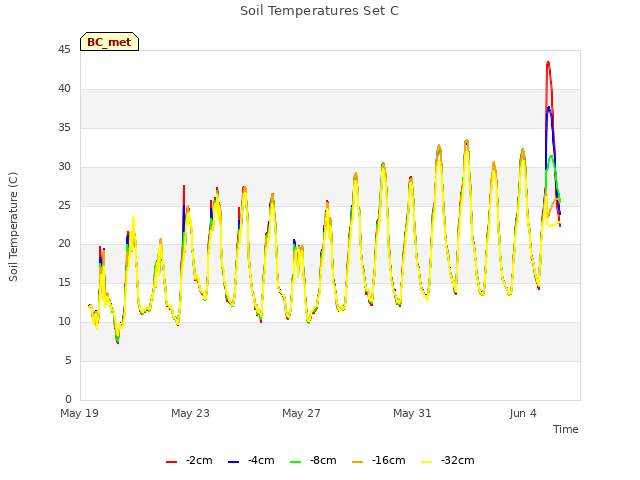640x480 pixels.
Task: Click the 15 y-axis tick label
Action: click(64, 282)
